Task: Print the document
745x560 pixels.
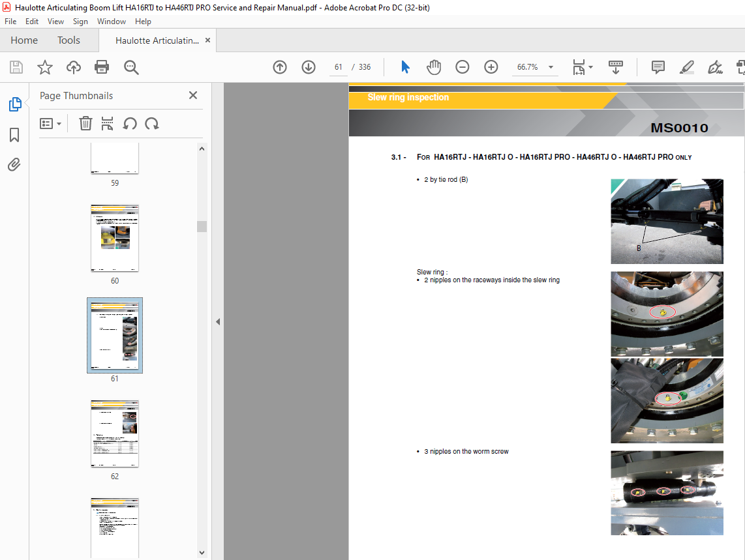Action: pyautogui.click(x=102, y=67)
